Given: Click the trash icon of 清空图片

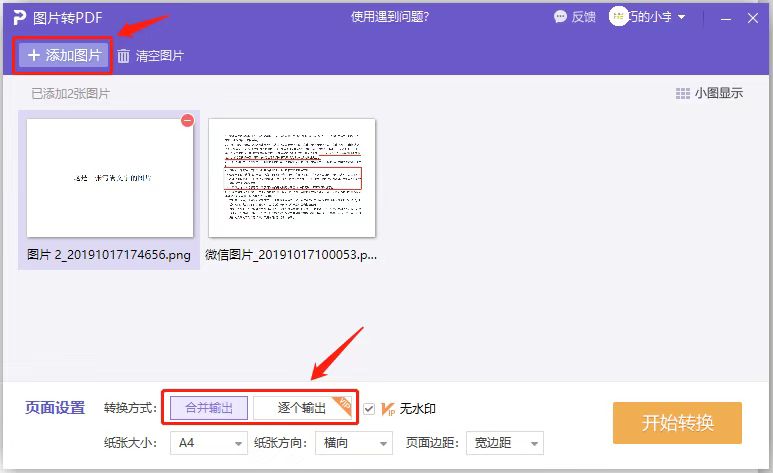Looking at the screenshot, I should click(123, 56).
